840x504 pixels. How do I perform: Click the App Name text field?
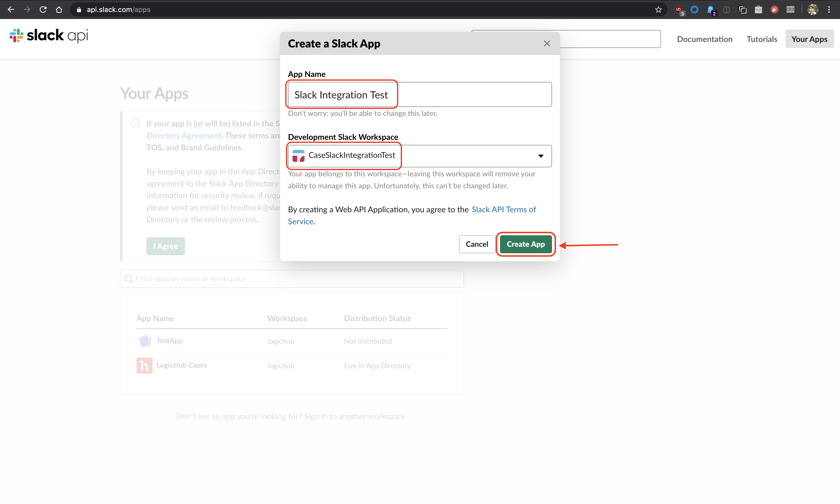click(419, 95)
